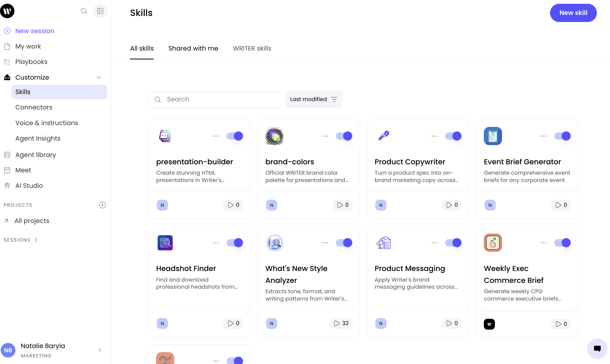Collapse the sidebar panel icon
Screen dimensions: 610x364
click(100, 11)
